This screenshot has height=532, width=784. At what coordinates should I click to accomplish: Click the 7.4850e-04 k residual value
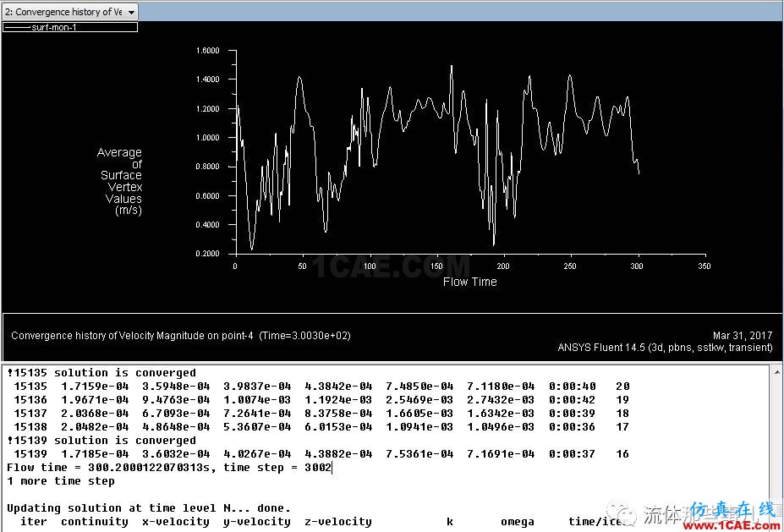(x=419, y=387)
